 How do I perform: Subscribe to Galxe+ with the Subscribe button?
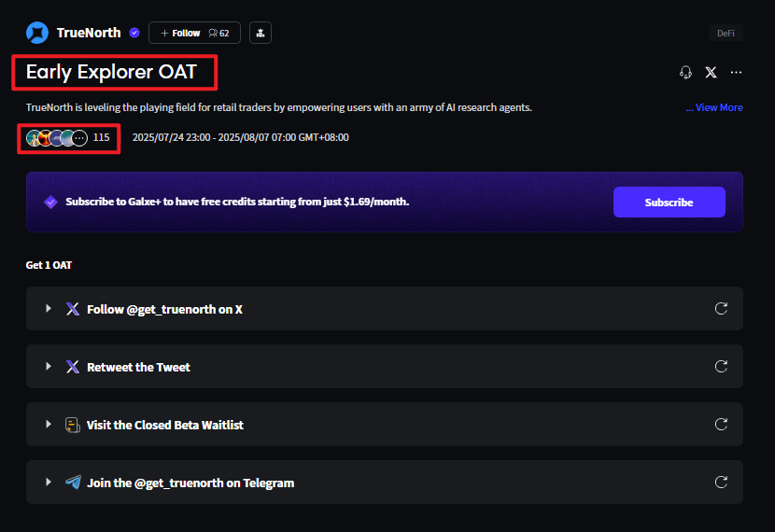pyautogui.click(x=669, y=202)
